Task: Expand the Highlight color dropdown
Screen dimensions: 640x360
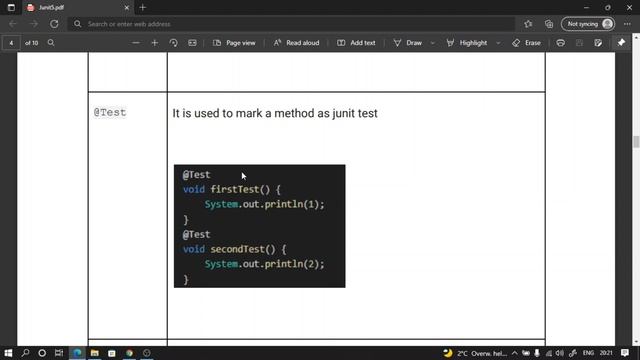Action: tap(498, 43)
